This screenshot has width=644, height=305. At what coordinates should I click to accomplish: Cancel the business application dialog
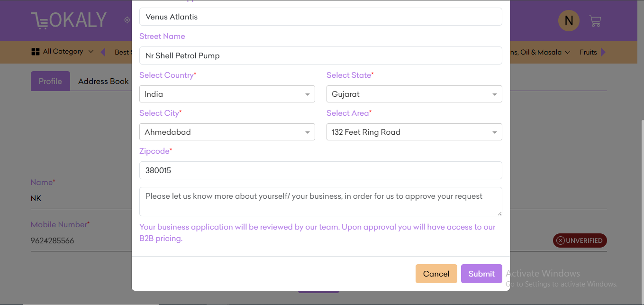(x=436, y=274)
